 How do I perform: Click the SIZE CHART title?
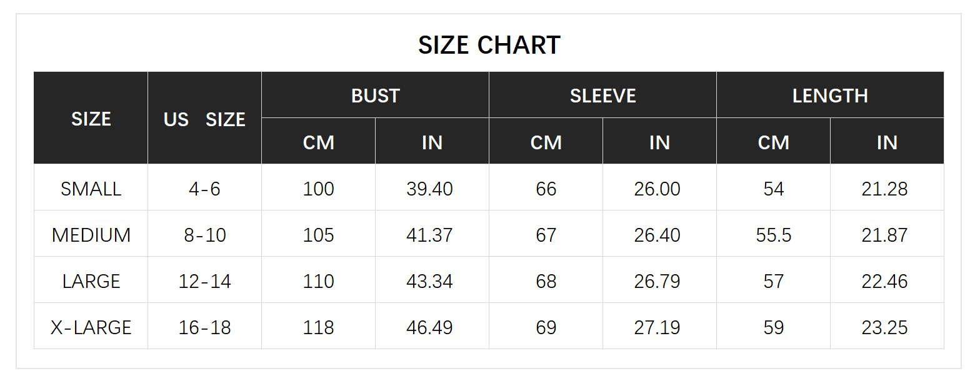[x=489, y=46]
